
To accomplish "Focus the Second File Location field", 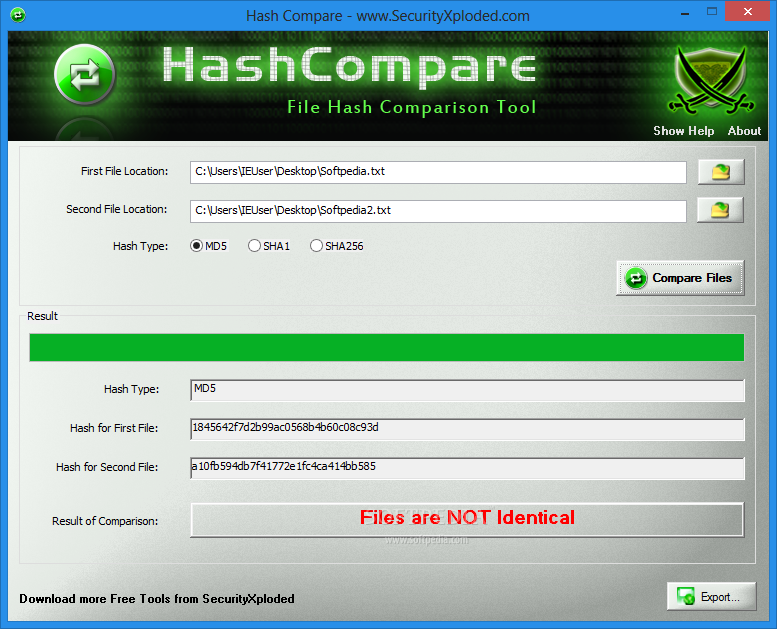I will coord(438,211).
